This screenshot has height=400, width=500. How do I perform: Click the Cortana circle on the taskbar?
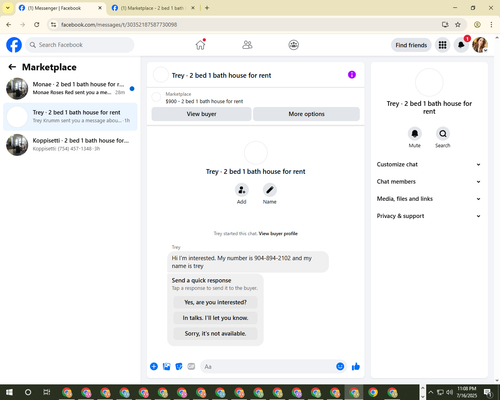28,392
